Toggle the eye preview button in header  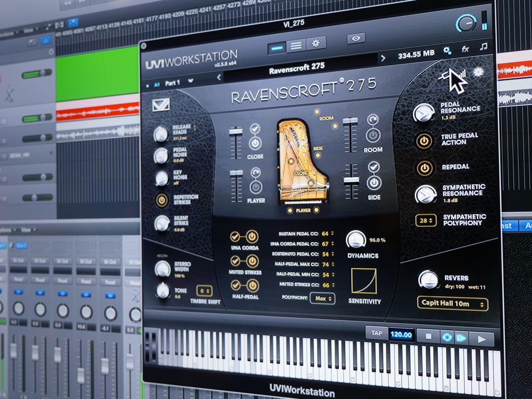point(356,39)
